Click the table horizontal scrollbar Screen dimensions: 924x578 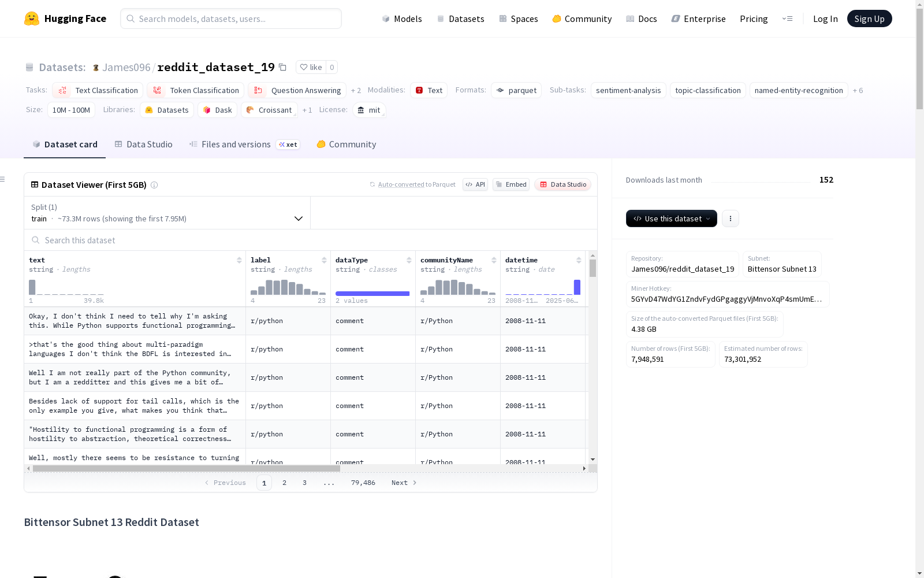tap(187, 469)
